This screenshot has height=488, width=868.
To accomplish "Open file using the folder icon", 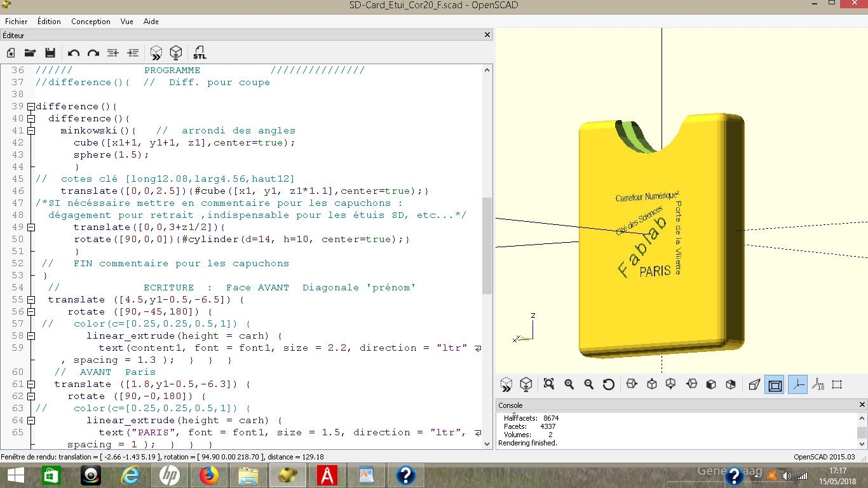I will [30, 53].
